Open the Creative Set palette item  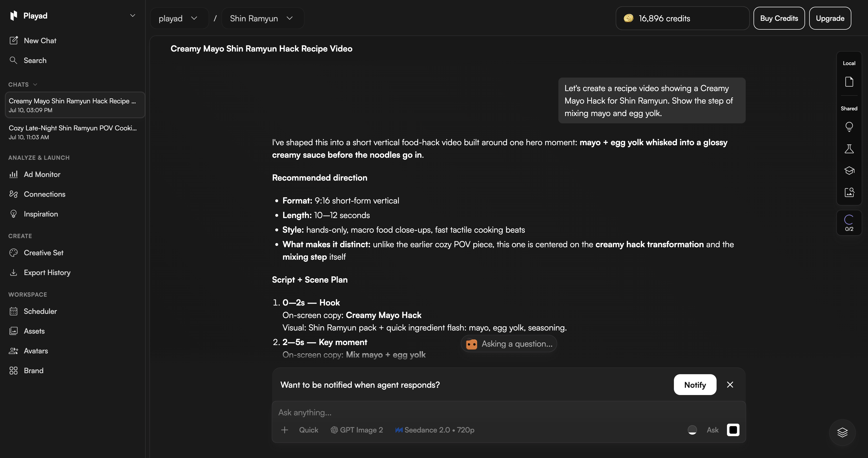pos(43,253)
